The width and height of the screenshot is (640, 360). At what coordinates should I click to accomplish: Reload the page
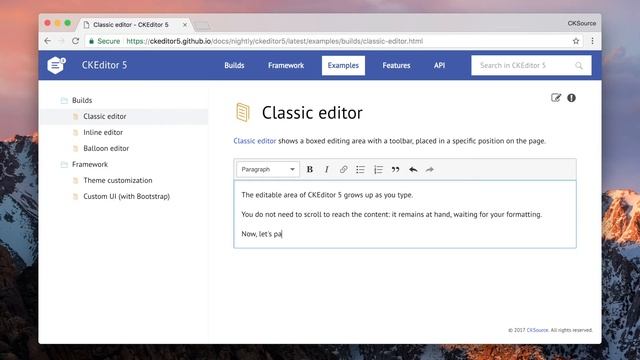(x=76, y=41)
